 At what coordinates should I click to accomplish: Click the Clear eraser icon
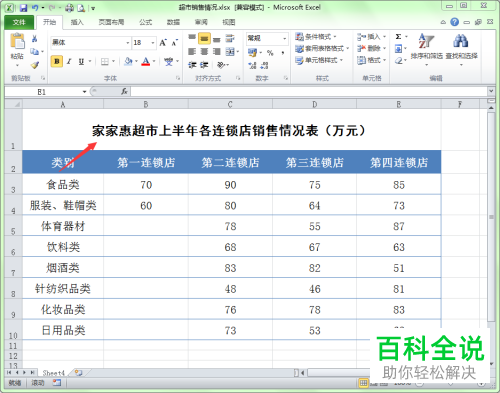click(398, 61)
